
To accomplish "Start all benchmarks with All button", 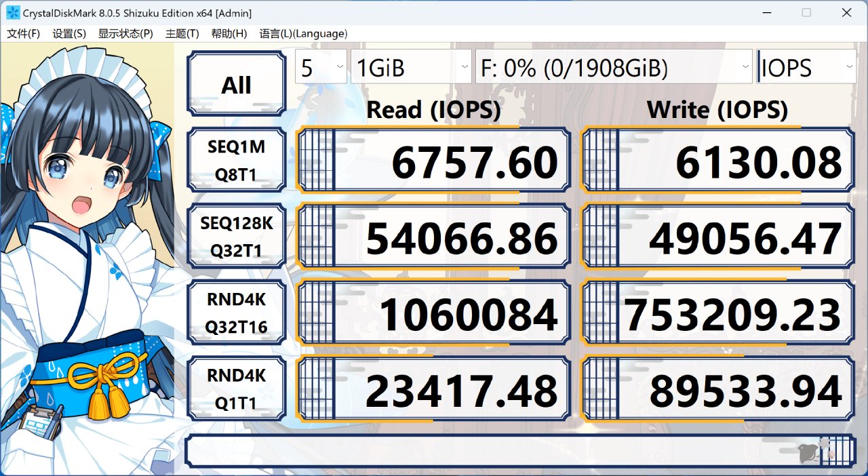I will pyautogui.click(x=236, y=85).
